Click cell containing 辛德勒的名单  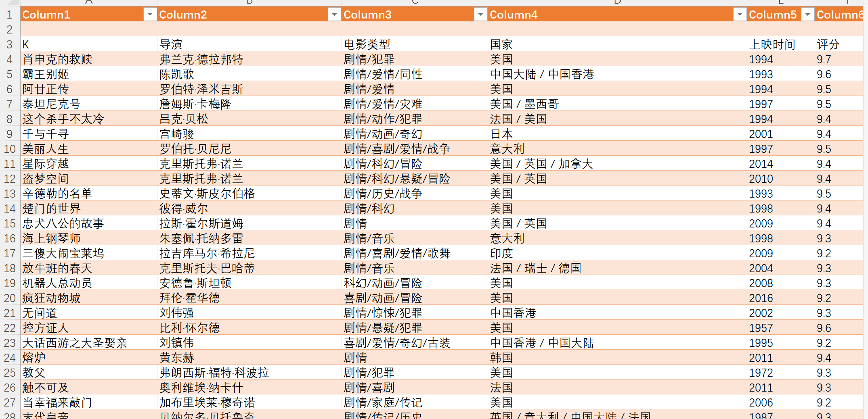click(x=88, y=194)
